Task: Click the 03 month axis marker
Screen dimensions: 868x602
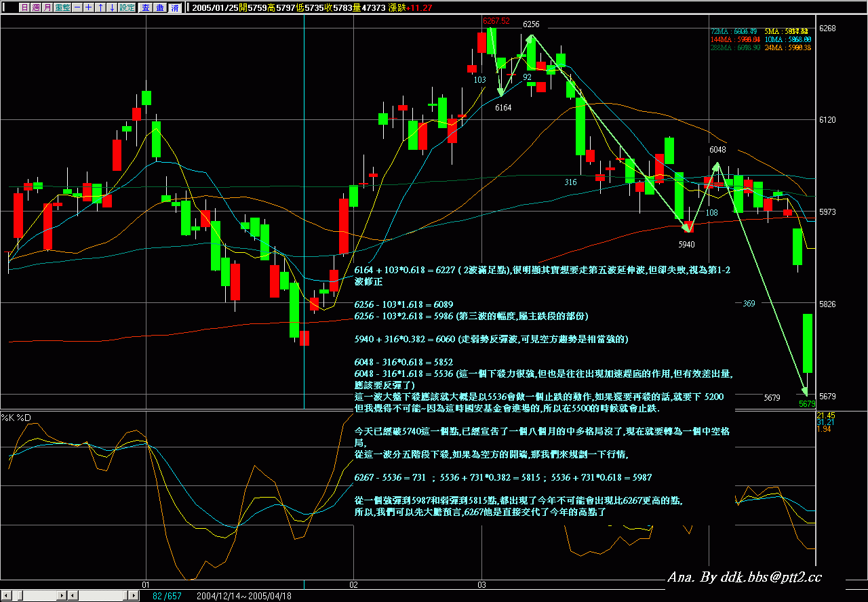Action: [x=481, y=584]
